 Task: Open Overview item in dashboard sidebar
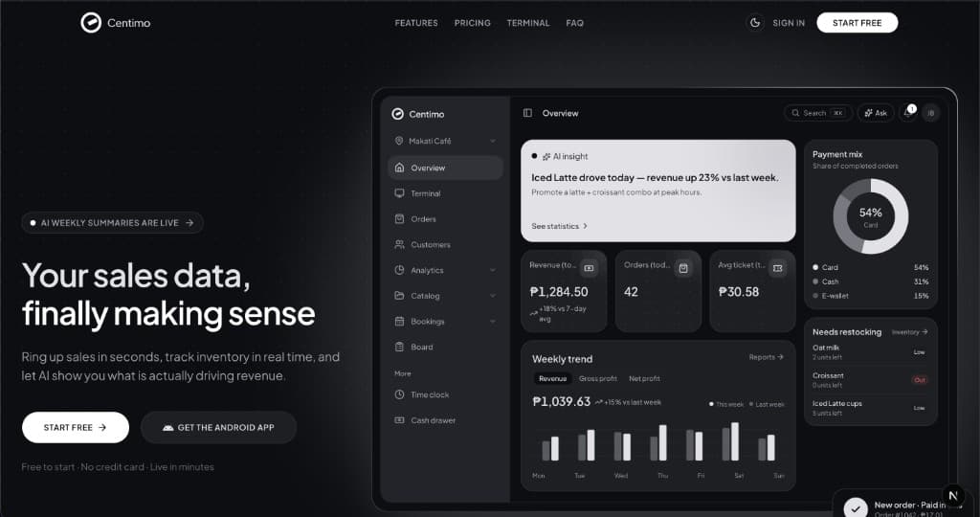(x=445, y=168)
